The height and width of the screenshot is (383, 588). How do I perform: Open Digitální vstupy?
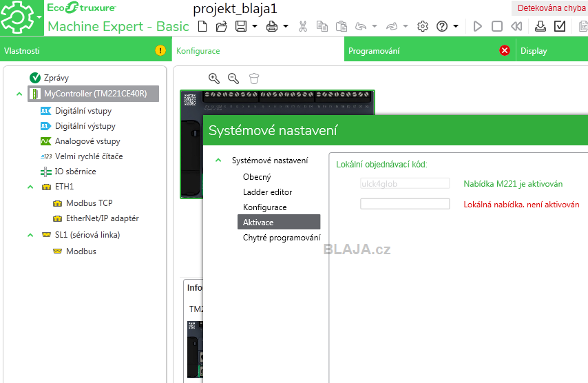click(83, 111)
